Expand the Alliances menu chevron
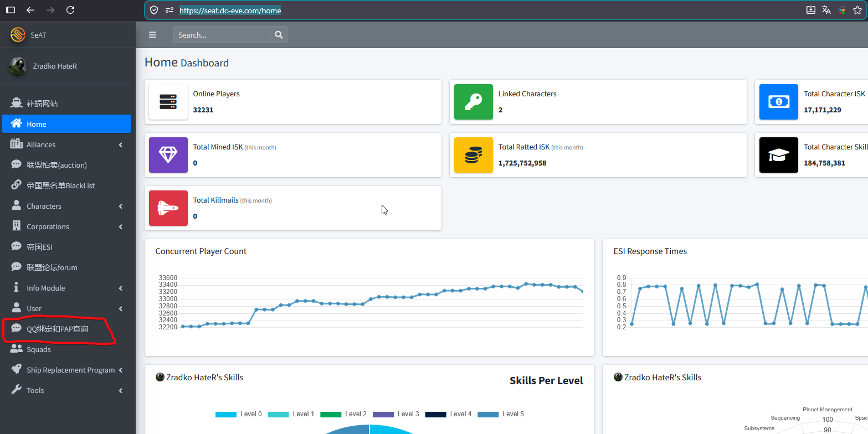Image resolution: width=868 pixels, height=434 pixels. pyautogui.click(x=121, y=144)
